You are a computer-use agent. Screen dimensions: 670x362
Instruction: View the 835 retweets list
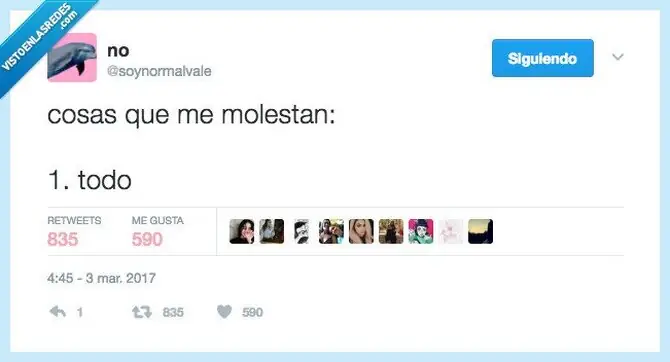(x=74, y=233)
